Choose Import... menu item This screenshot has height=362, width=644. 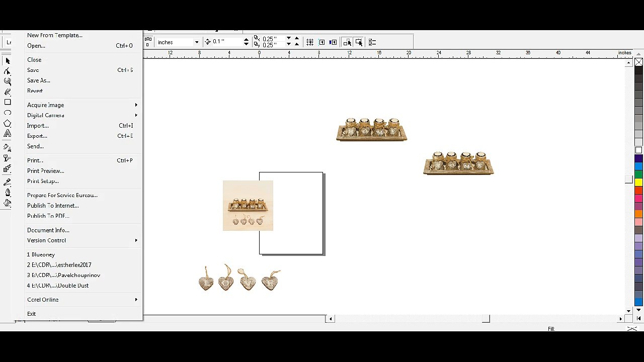(82, 126)
